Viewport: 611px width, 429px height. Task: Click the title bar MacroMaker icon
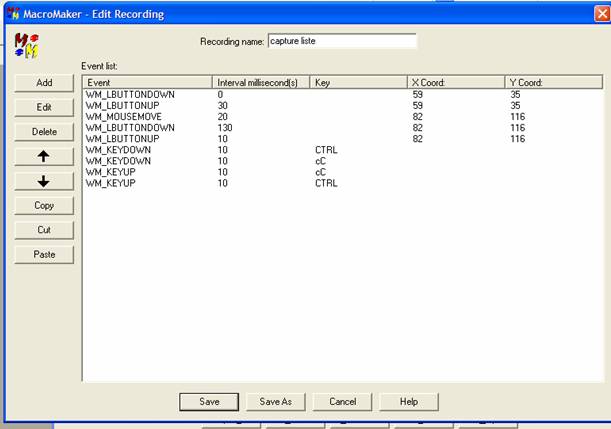pyautogui.click(x=12, y=14)
